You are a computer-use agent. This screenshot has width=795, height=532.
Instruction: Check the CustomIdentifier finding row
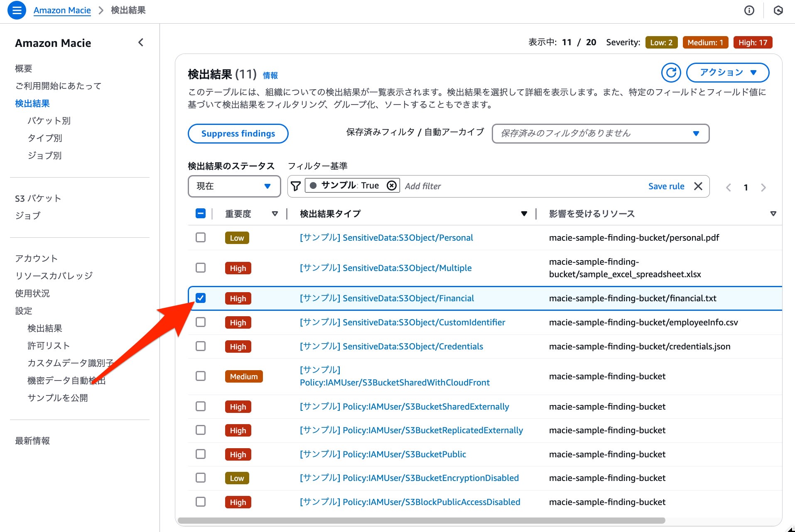click(x=201, y=322)
